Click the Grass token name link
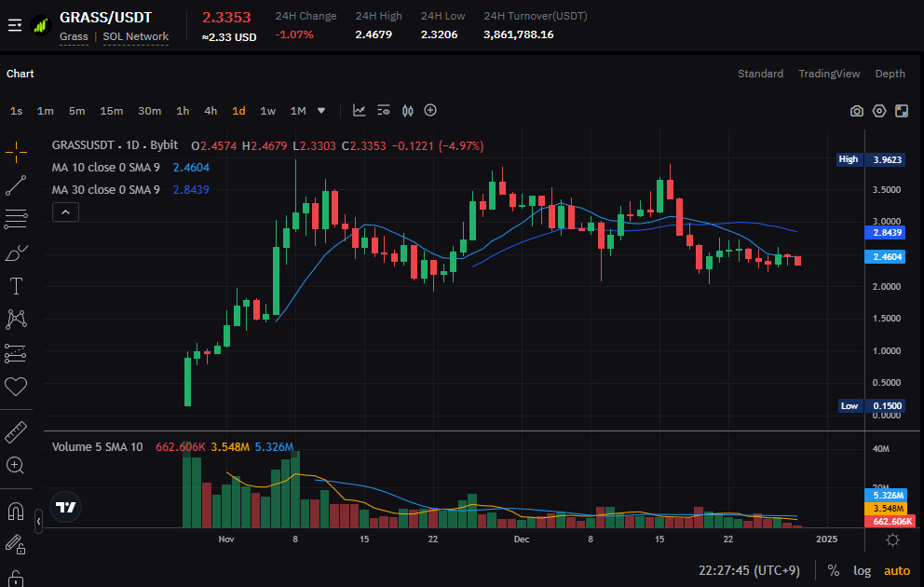This screenshot has height=587, width=924. [x=74, y=36]
